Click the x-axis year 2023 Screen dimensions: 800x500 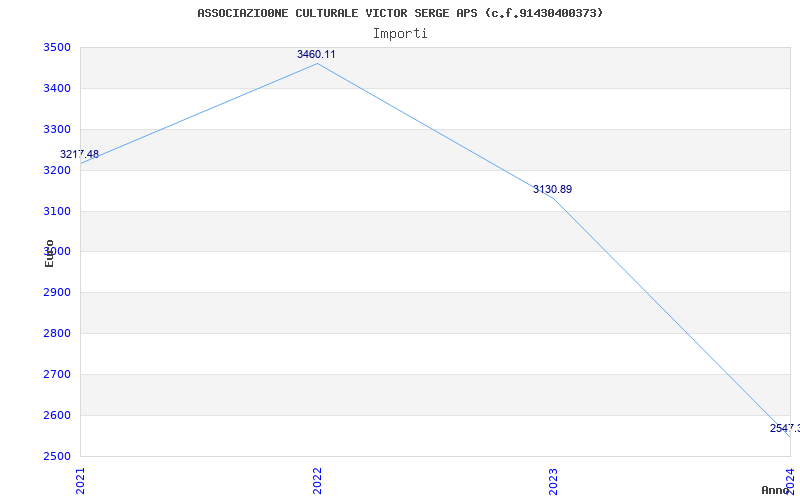(554, 481)
